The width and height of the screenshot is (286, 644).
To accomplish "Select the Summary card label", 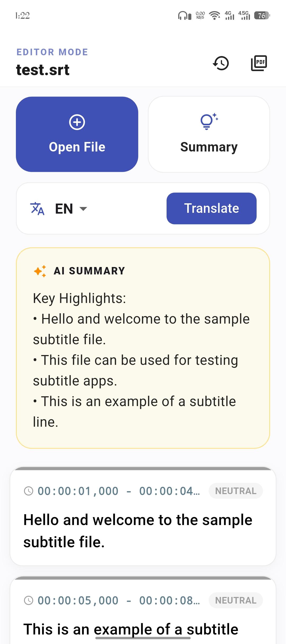I will (209, 147).
